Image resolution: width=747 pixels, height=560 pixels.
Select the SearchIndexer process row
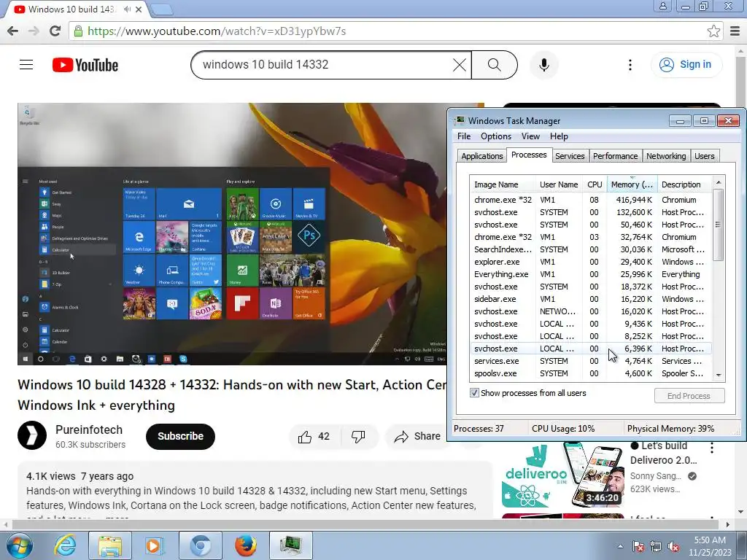(591, 249)
